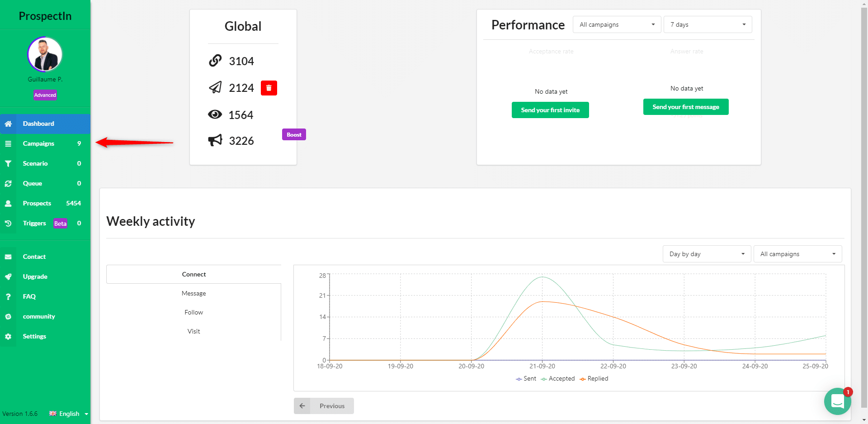Image resolution: width=868 pixels, height=424 pixels.
Task: Click the ProspectIn logo title
Action: (45, 16)
